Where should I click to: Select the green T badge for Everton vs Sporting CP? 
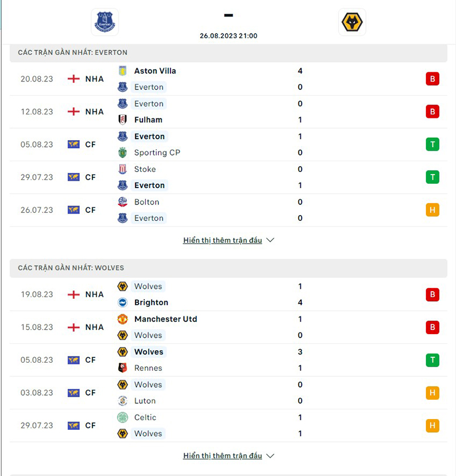[432, 145]
